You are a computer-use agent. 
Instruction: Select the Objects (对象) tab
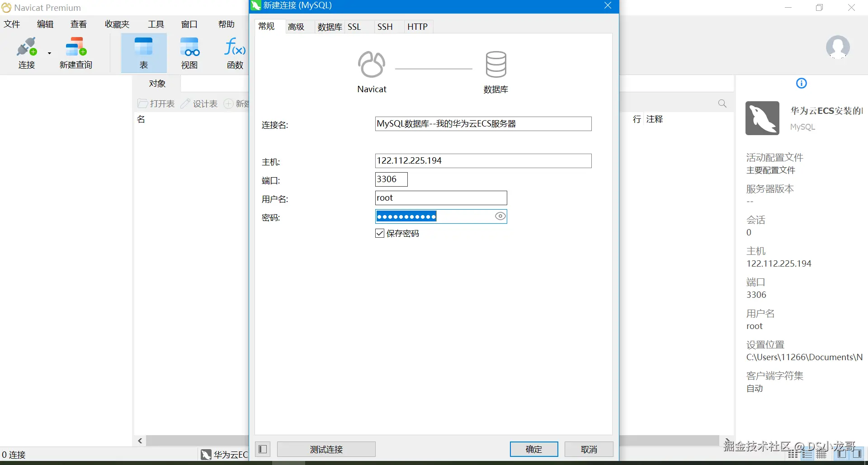(157, 84)
